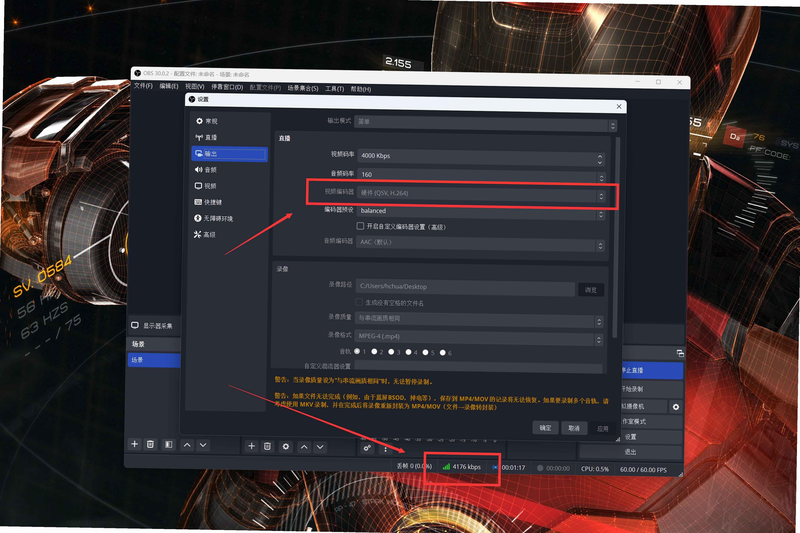Open the 常规 general settings page

coord(207,121)
